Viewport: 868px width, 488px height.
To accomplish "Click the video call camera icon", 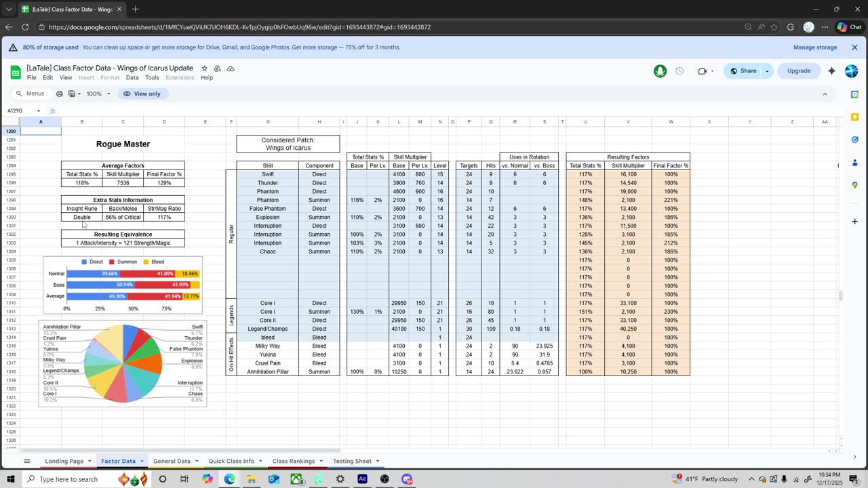I will point(702,71).
